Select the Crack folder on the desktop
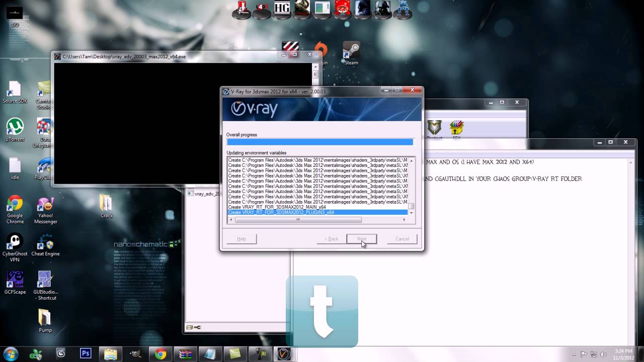The height and width of the screenshot is (362, 644). [106, 206]
